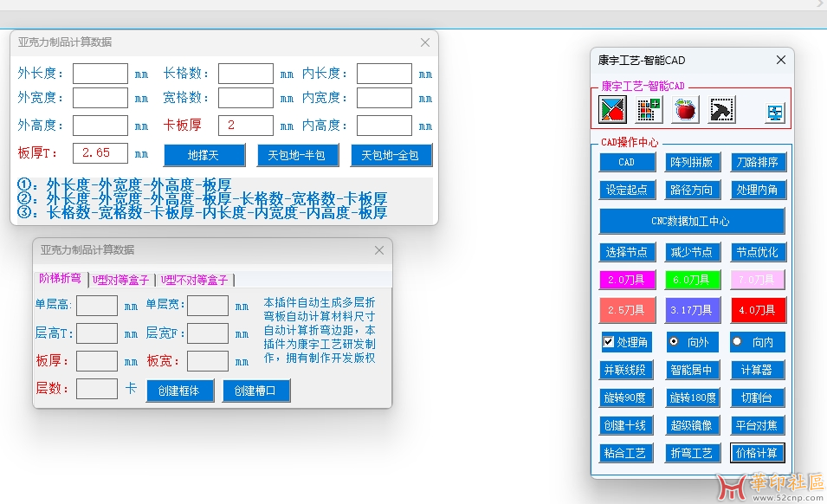Screen dimensions: 827x504
Task: Click the 地撑天 button
Action: [x=204, y=156]
